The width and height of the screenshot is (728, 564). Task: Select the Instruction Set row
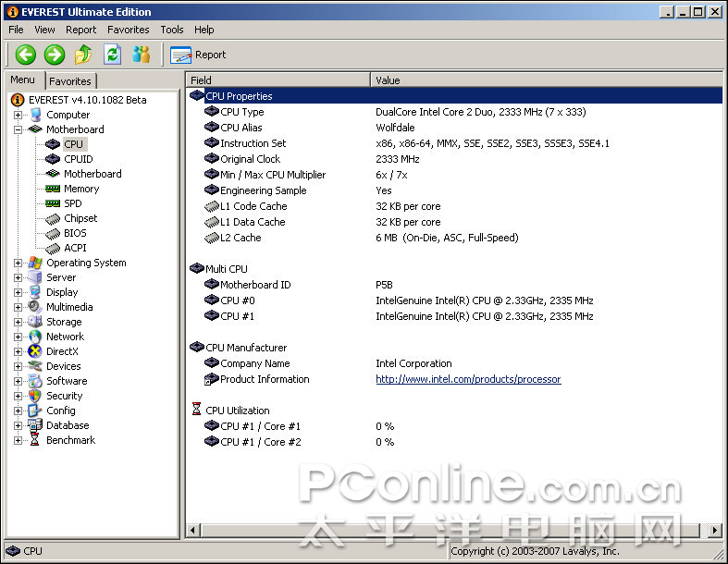(x=455, y=143)
